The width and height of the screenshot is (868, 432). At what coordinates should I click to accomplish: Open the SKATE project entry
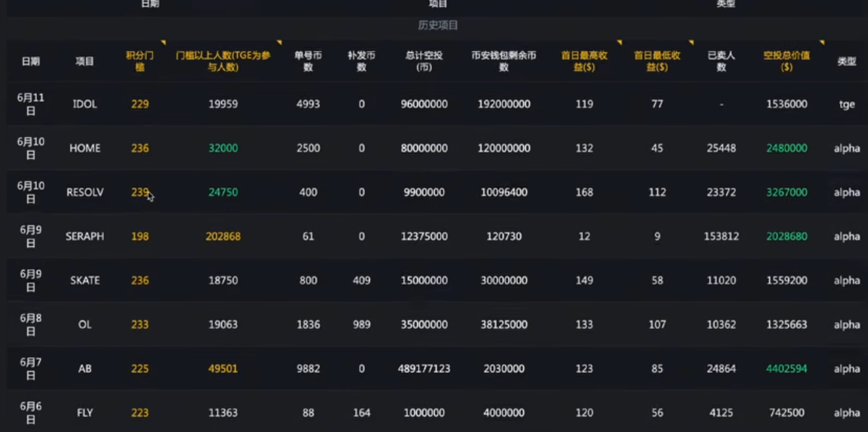coord(85,280)
